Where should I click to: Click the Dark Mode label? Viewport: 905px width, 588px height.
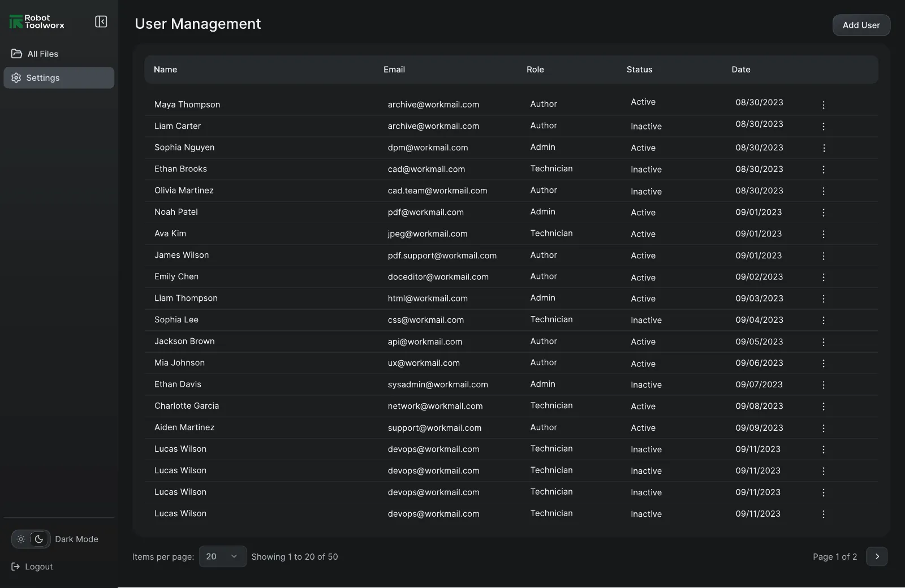click(x=76, y=539)
